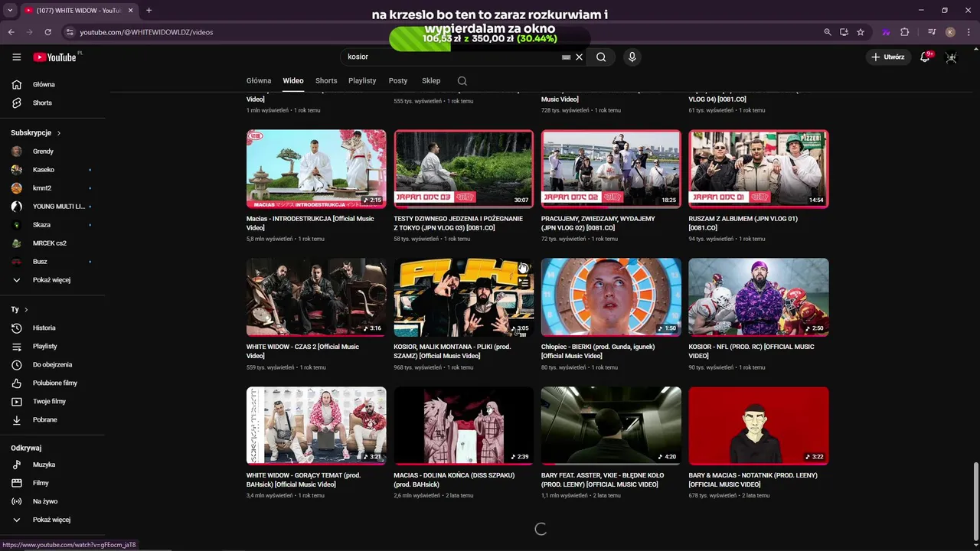Image resolution: width=980 pixels, height=551 pixels.
Task: Open a new browser tab
Action: pos(149,10)
